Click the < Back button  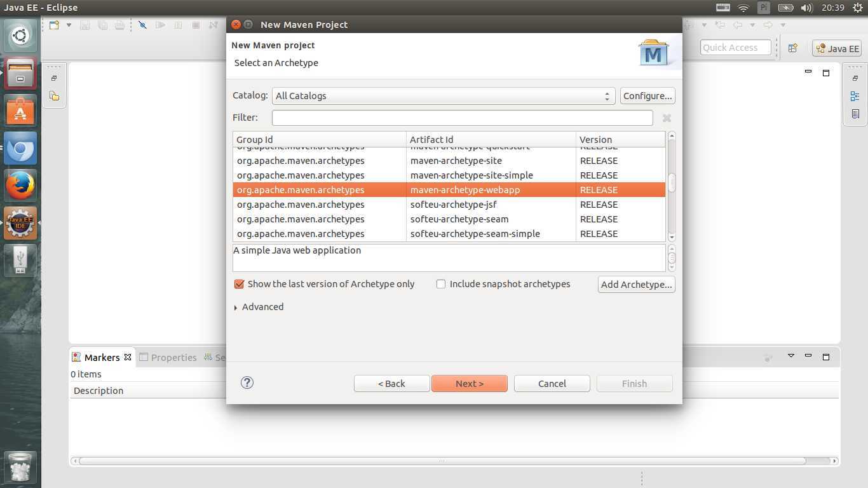pos(391,384)
